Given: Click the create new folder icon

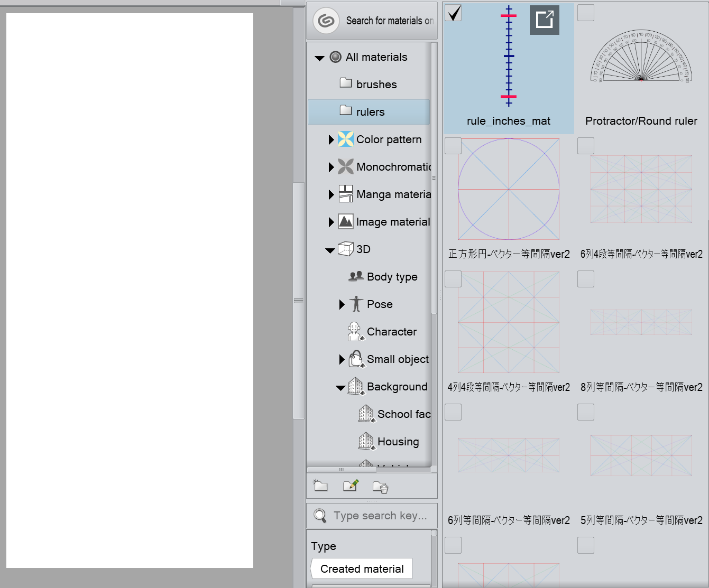Looking at the screenshot, I should pos(320,486).
